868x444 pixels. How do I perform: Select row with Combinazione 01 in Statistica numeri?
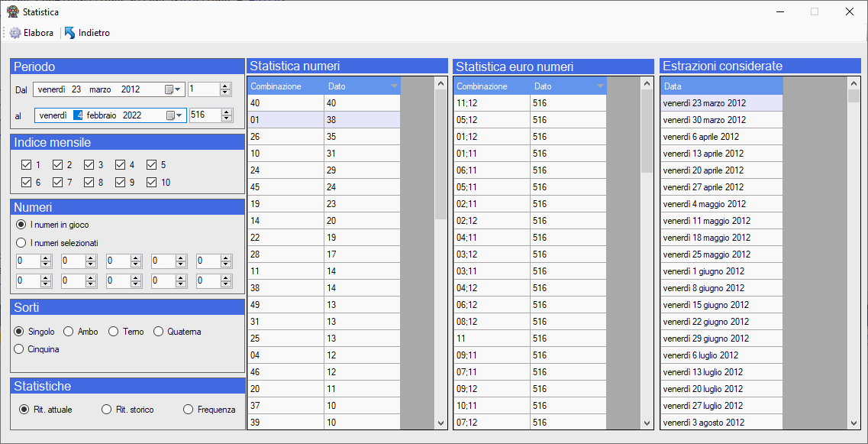(324, 120)
